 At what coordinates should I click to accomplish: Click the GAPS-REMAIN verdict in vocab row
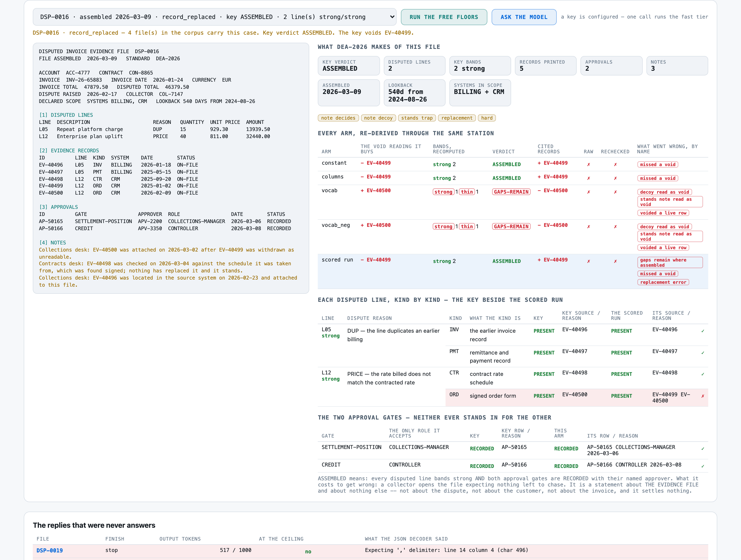[x=511, y=192]
